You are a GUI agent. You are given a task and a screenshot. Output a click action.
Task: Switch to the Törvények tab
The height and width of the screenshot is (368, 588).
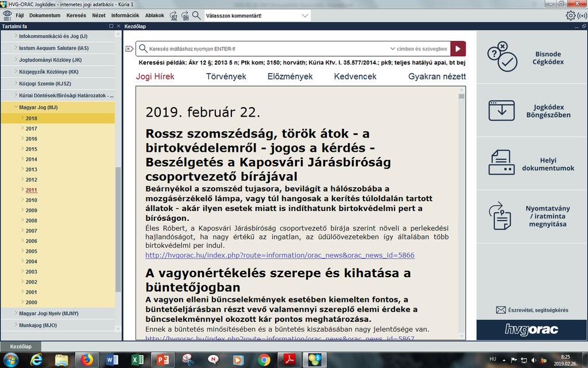pyautogui.click(x=226, y=76)
